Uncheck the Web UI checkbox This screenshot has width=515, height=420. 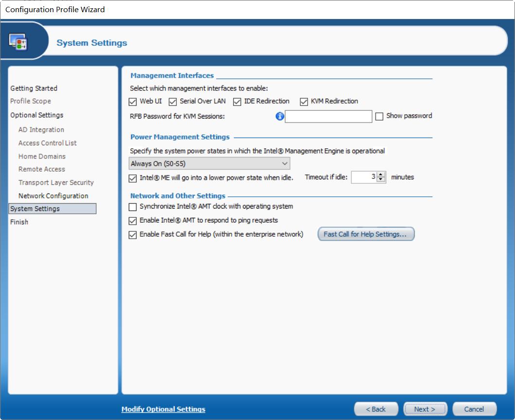point(133,102)
